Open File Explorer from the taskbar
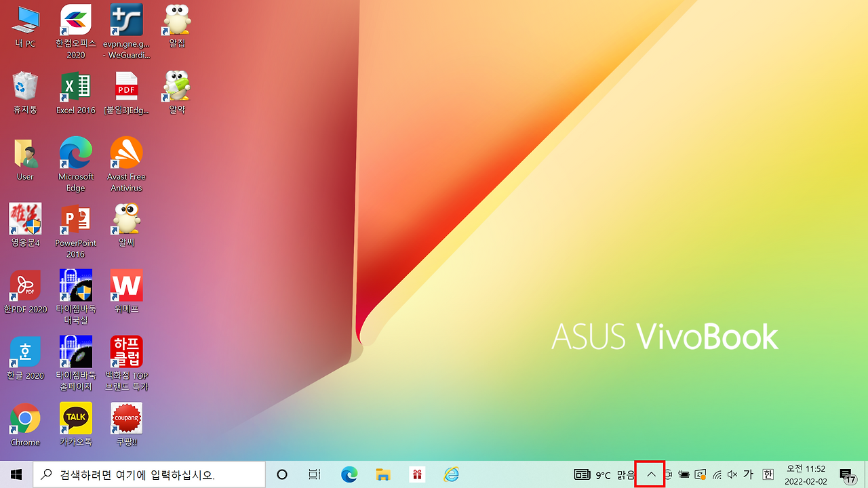The height and width of the screenshot is (488, 868). [383, 474]
